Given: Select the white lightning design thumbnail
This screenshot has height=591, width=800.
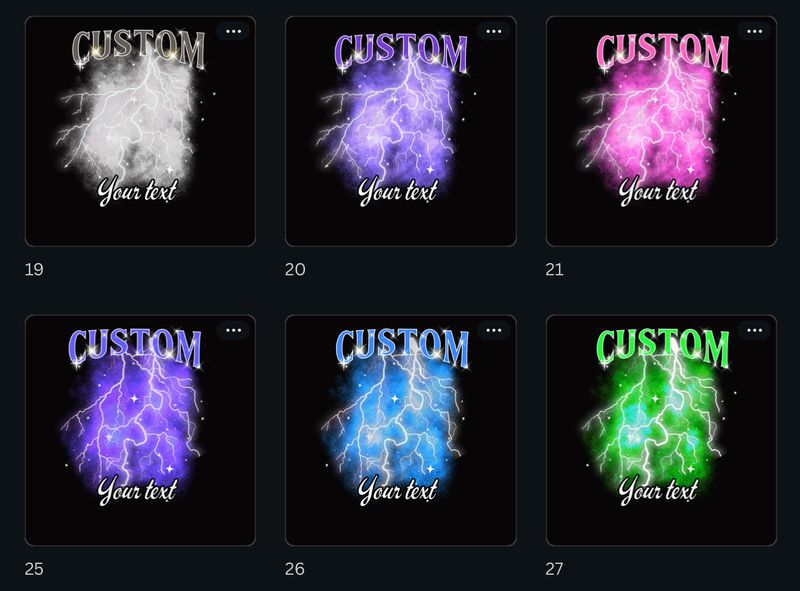Looking at the screenshot, I should (x=140, y=132).
